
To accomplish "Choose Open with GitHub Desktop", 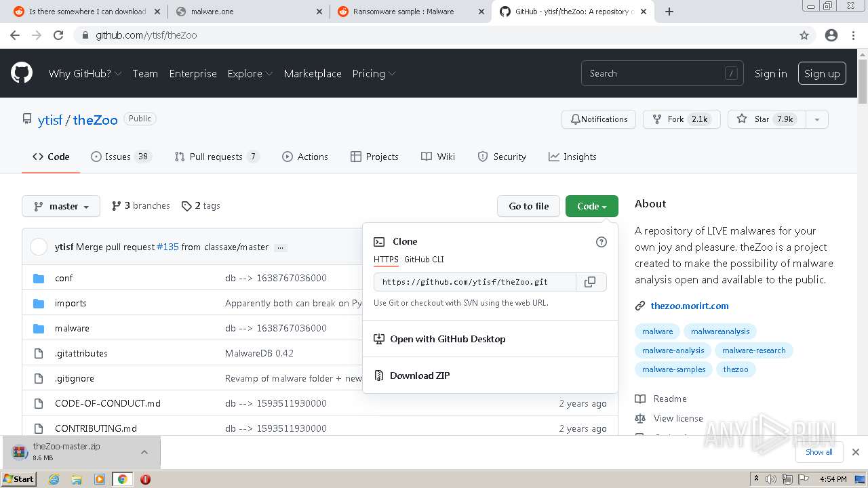I will pyautogui.click(x=448, y=339).
